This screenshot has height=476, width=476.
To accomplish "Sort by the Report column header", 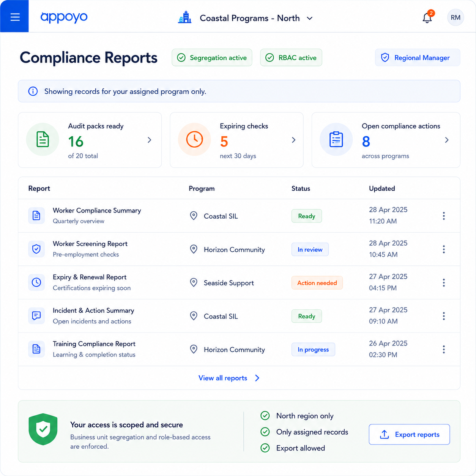I will (x=39, y=188).
